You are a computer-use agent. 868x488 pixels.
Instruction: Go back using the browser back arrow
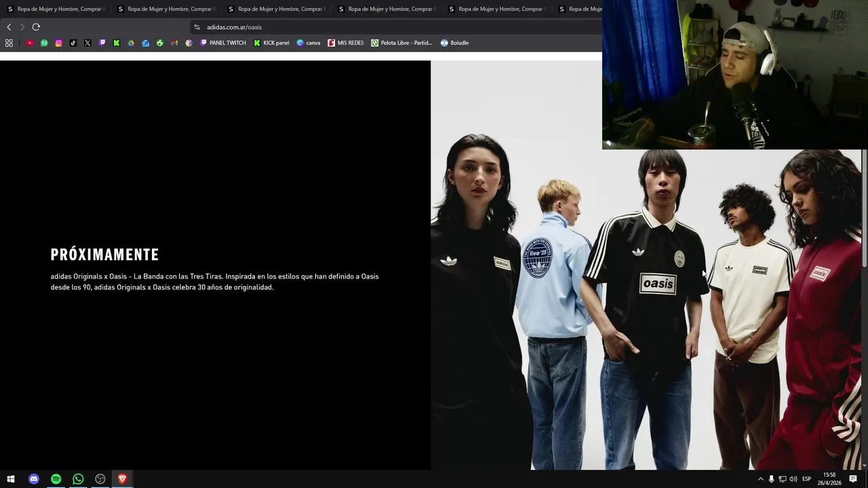pyautogui.click(x=9, y=27)
